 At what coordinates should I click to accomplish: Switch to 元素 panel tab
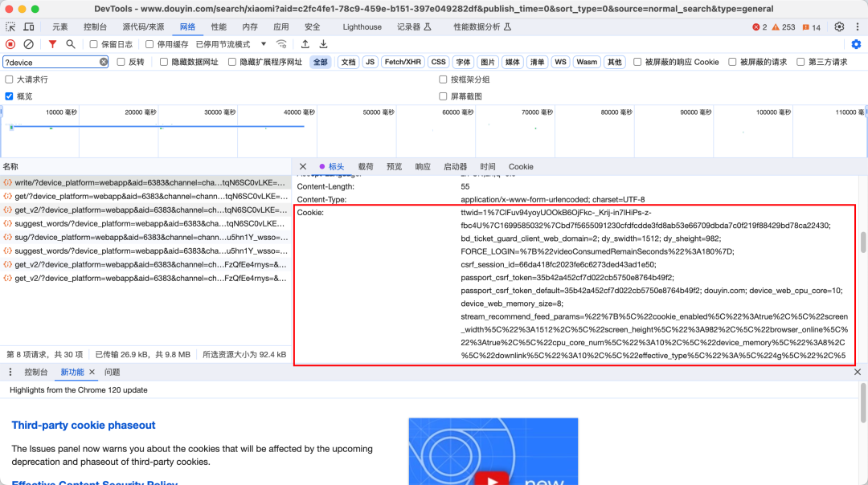[x=59, y=26]
